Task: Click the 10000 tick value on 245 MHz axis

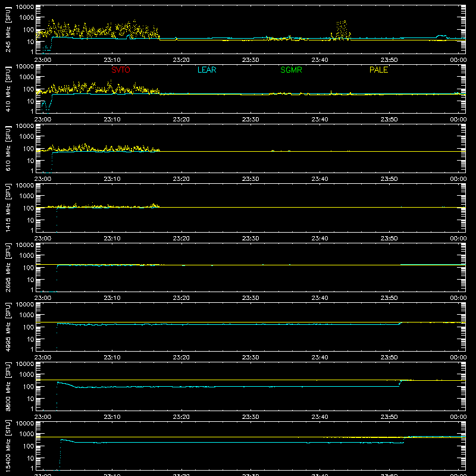Action: [x=25, y=7]
